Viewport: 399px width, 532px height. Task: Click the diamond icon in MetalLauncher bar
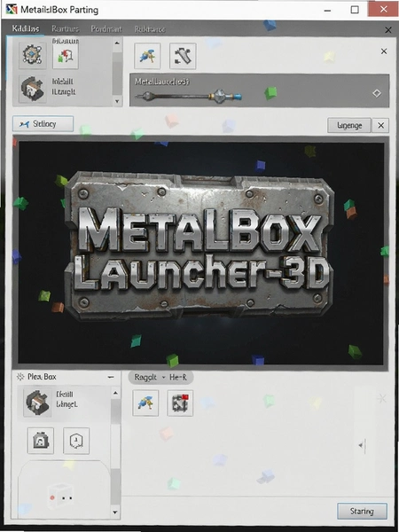(377, 93)
